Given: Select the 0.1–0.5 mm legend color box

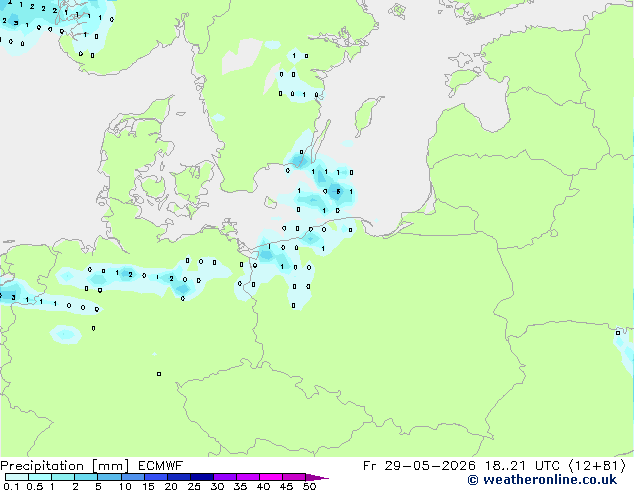Looking at the screenshot, I should click(x=17, y=477).
